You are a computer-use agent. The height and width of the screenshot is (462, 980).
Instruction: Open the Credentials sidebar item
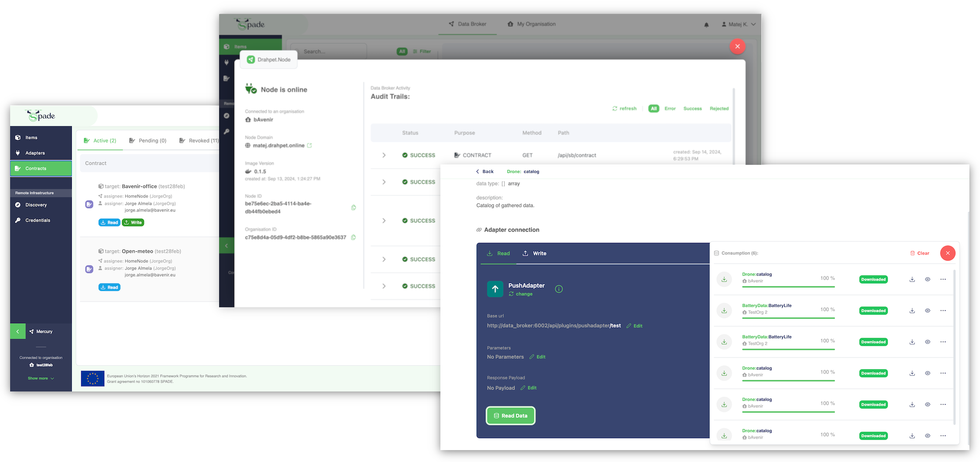(x=37, y=220)
